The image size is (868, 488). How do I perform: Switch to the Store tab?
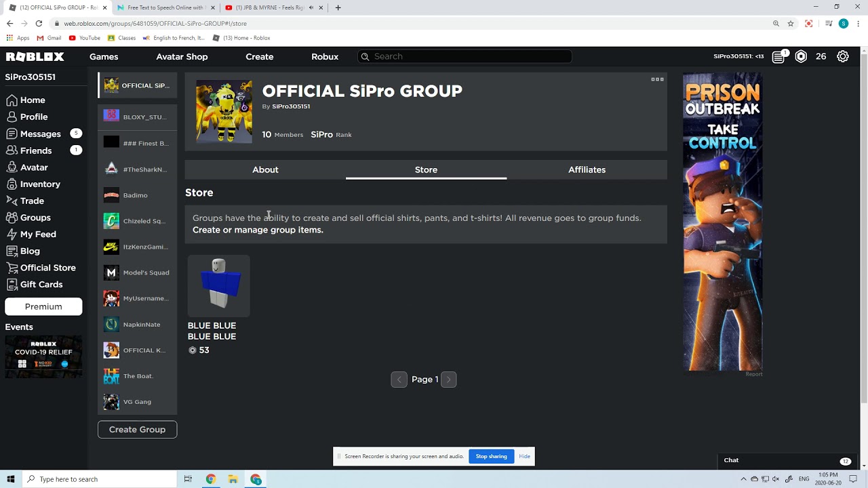pos(426,169)
